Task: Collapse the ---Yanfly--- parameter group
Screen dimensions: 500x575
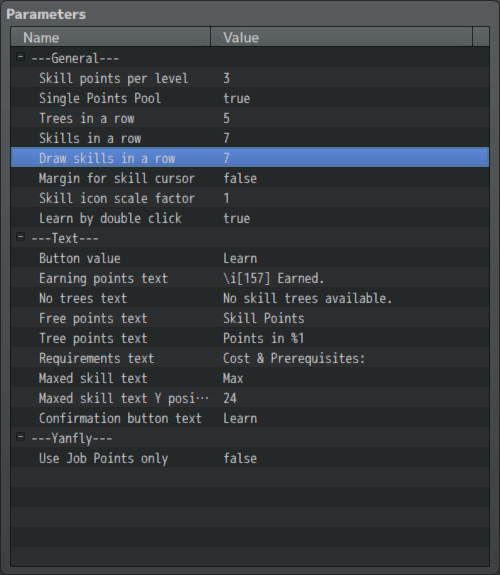Action: pos(21,437)
